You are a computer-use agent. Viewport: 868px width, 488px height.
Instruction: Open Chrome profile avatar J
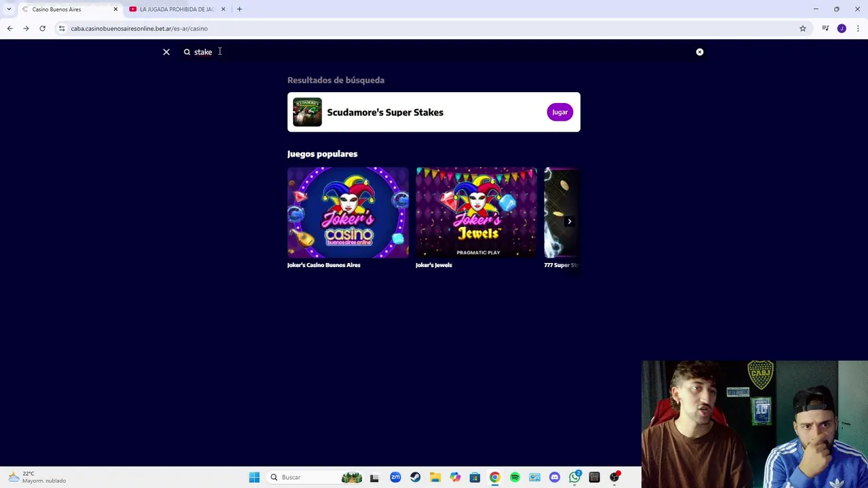point(842,28)
